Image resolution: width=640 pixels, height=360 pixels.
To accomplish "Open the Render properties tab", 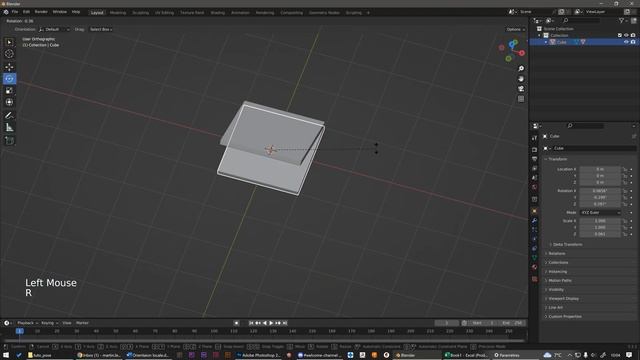I will click(534, 150).
